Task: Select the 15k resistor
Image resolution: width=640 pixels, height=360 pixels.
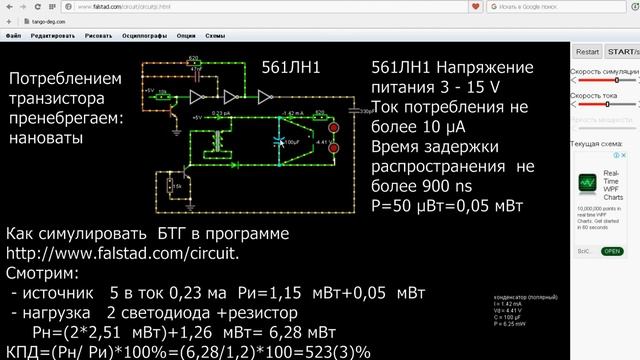Action: (x=170, y=186)
